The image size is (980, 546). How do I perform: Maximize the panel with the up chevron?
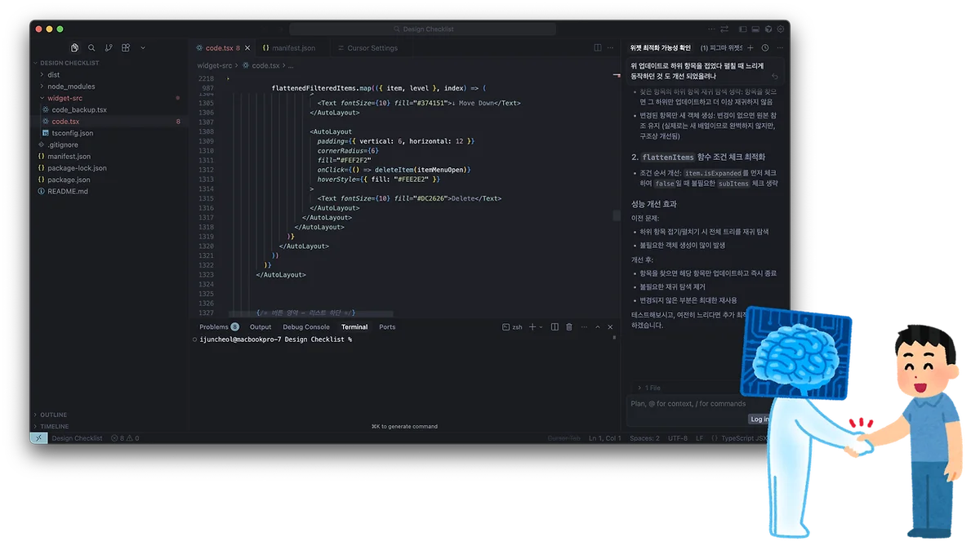point(598,327)
